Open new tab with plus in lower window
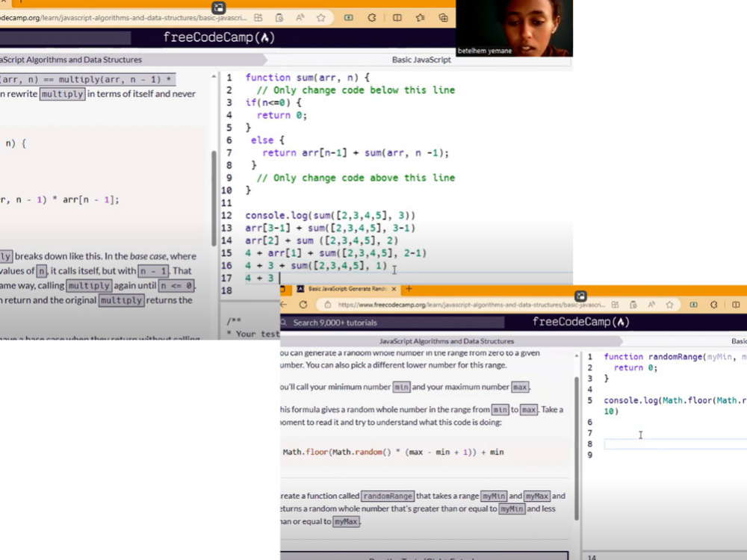Viewport: 747px width, 560px height. (x=409, y=288)
